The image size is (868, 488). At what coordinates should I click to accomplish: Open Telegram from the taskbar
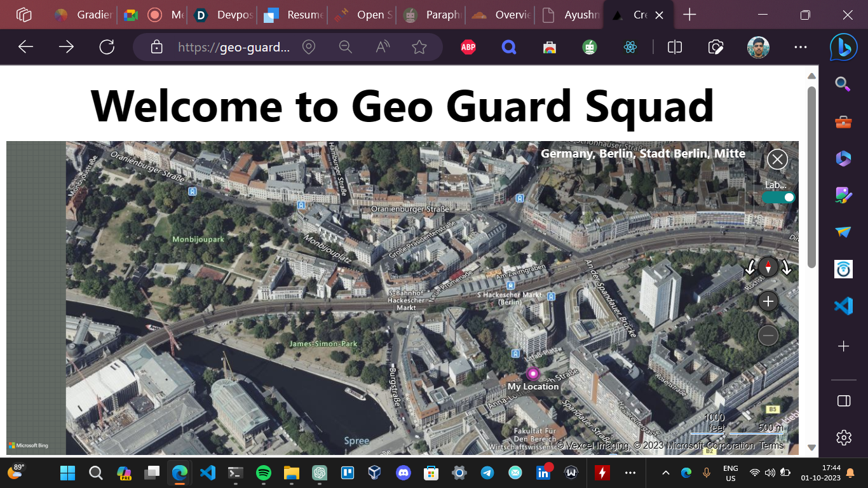point(487,473)
